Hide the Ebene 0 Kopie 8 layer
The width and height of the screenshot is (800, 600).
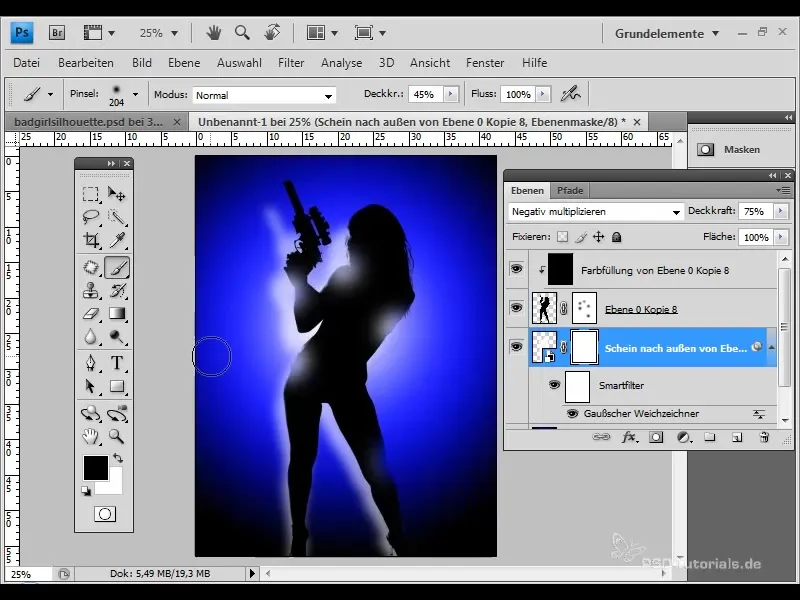(516, 308)
